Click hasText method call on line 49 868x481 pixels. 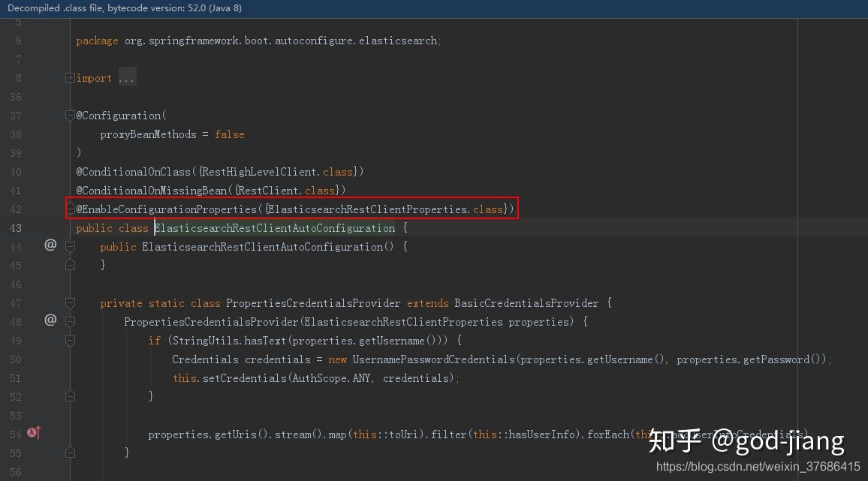[x=265, y=341]
